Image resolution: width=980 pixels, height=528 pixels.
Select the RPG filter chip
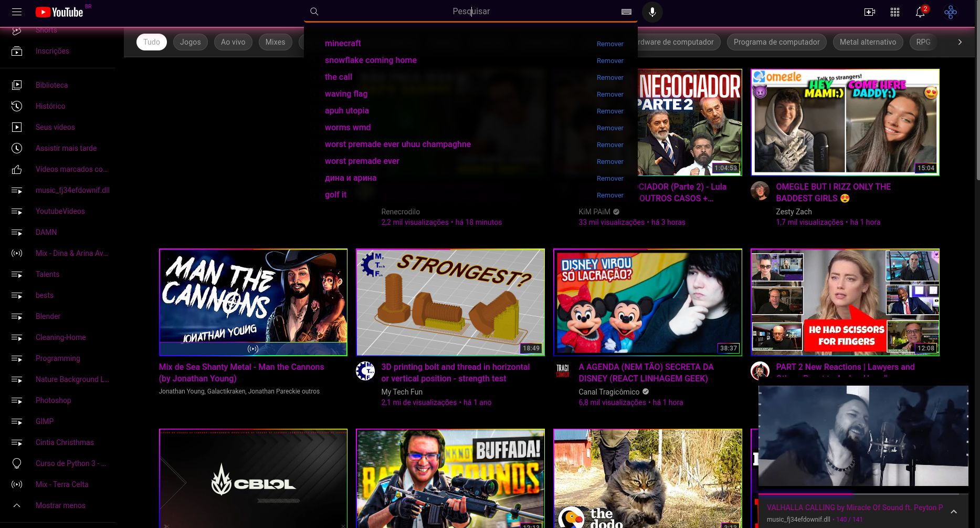[923, 42]
